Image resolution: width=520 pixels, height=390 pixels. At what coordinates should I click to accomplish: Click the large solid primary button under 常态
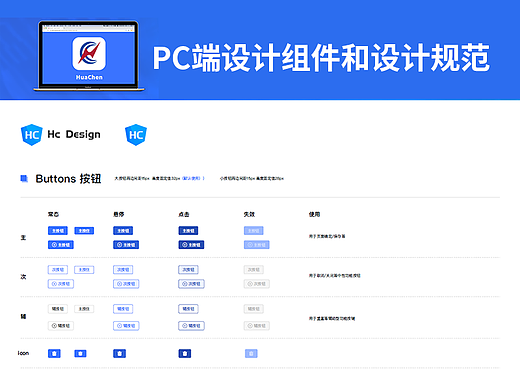(x=58, y=230)
